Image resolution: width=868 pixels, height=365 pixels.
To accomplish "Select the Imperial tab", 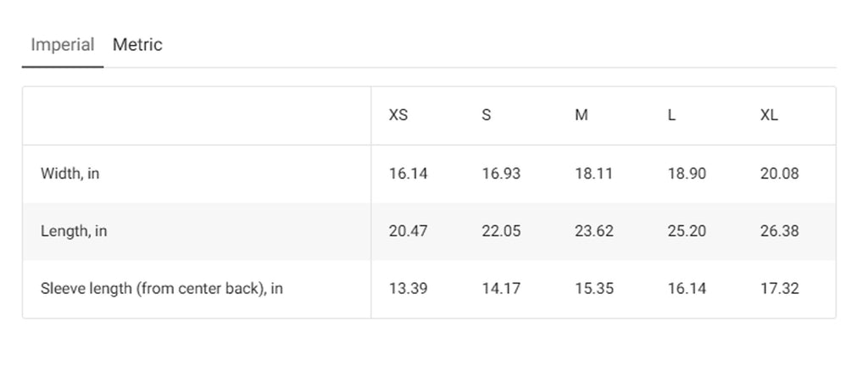I will click(63, 44).
